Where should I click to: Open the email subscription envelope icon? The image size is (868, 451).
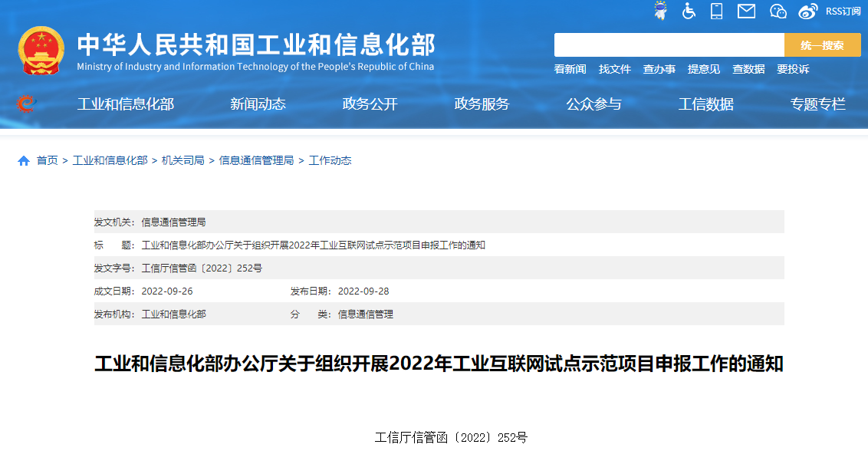[745, 11]
